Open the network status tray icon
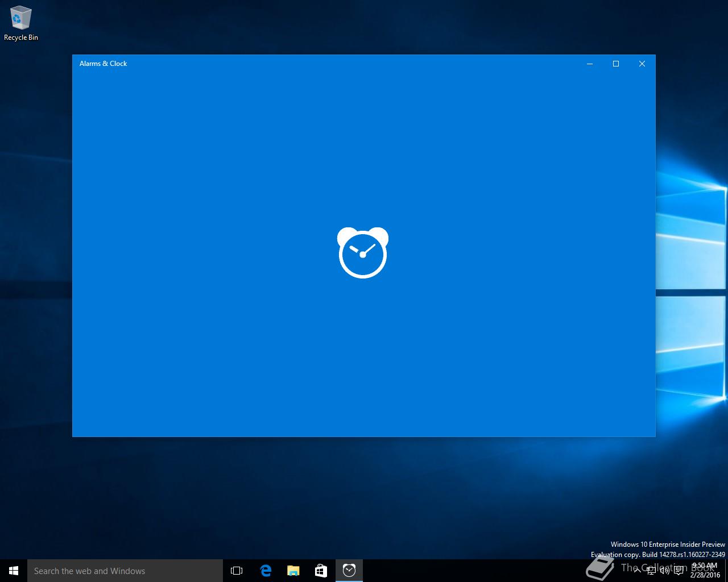This screenshot has width=728, height=582. [651, 571]
